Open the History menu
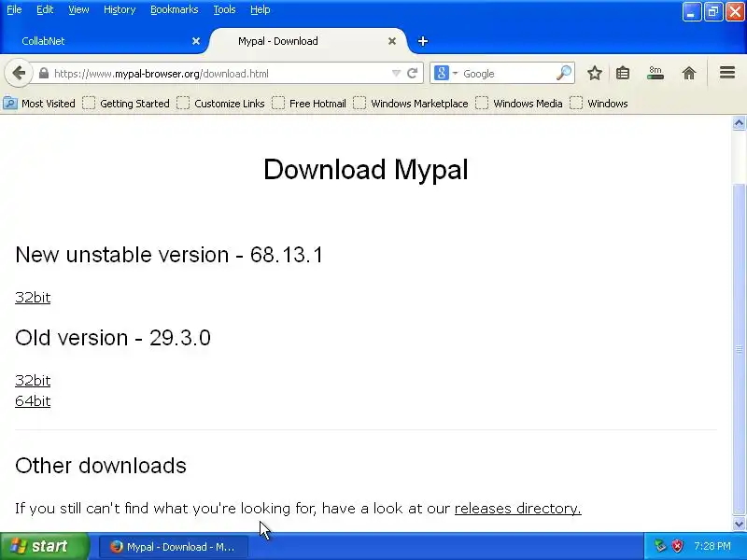 pos(120,9)
